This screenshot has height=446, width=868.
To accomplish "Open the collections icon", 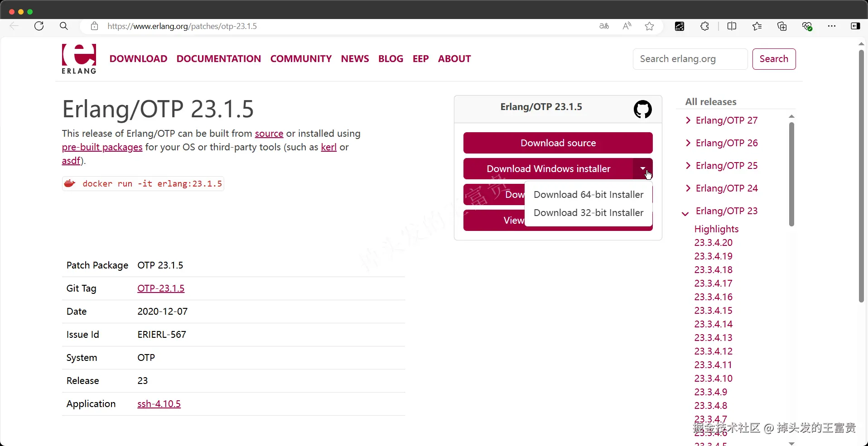I will point(782,26).
